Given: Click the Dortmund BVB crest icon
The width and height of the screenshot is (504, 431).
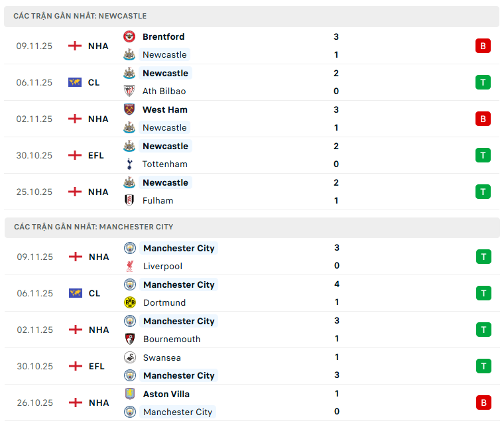Looking at the screenshot, I should pyautogui.click(x=130, y=302).
